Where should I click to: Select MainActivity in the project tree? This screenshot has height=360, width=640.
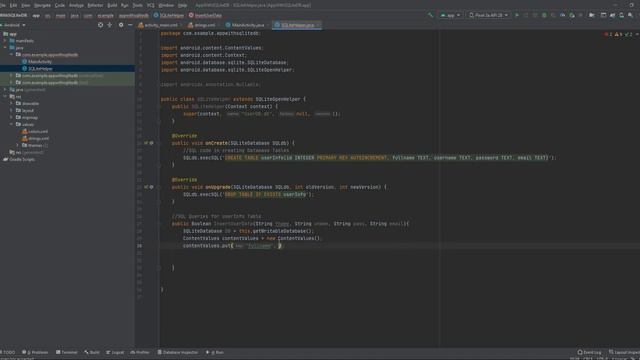(x=37, y=62)
